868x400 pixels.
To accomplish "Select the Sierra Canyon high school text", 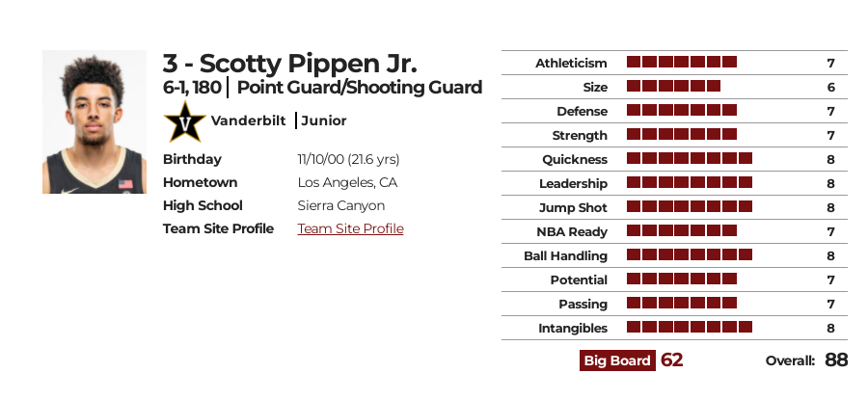I will pos(341,206).
